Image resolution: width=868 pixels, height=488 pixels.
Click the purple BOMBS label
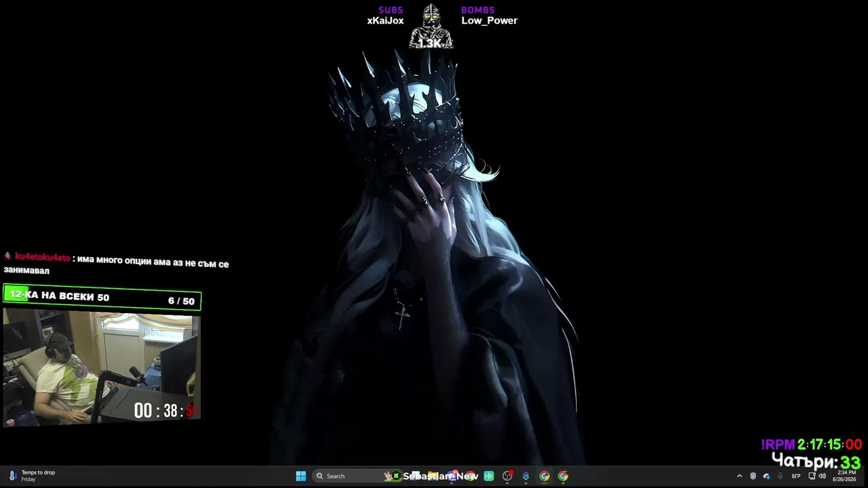coord(477,10)
